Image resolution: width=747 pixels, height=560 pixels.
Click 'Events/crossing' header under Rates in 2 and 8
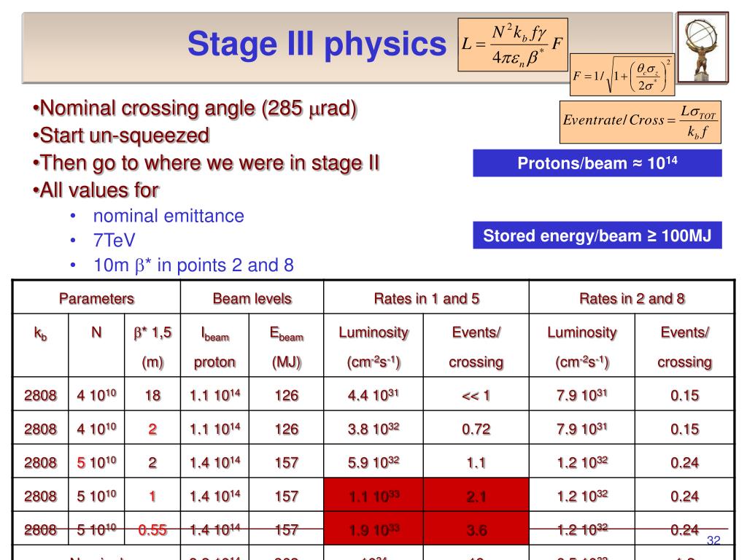coord(684,346)
